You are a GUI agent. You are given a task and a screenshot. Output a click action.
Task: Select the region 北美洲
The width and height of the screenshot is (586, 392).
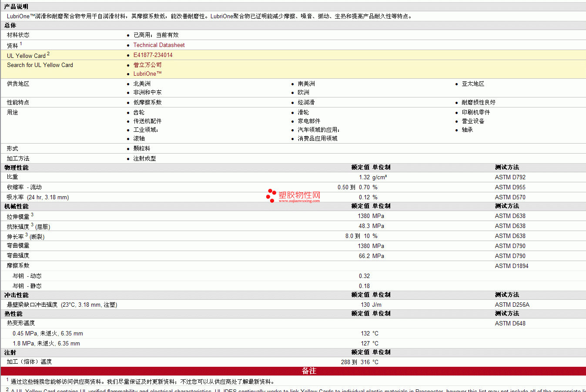click(142, 84)
